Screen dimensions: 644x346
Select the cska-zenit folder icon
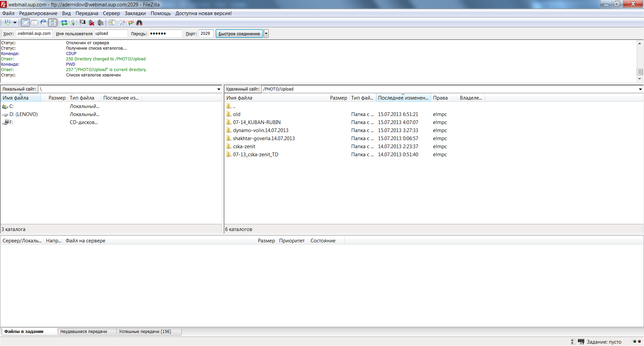click(x=229, y=147)
